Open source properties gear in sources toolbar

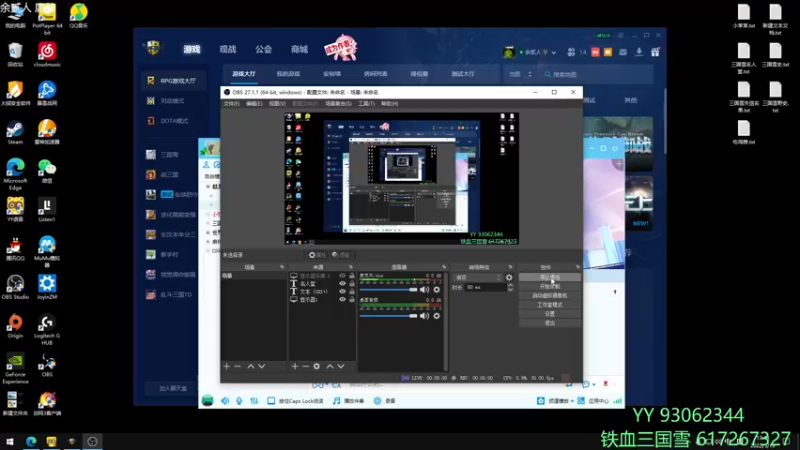(x=317, y=366)
